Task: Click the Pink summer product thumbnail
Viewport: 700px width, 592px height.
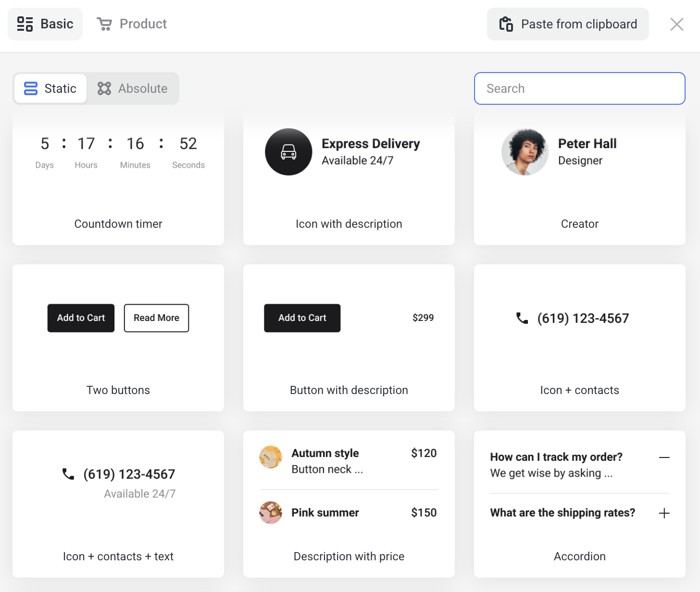Action: (x=271, y=513)
